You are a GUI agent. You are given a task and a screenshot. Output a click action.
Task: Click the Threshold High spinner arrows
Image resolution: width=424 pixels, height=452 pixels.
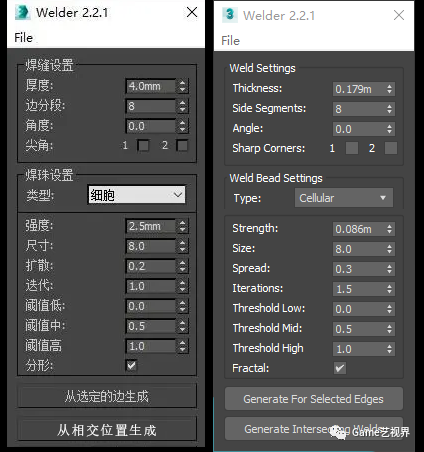coord(389,349)
